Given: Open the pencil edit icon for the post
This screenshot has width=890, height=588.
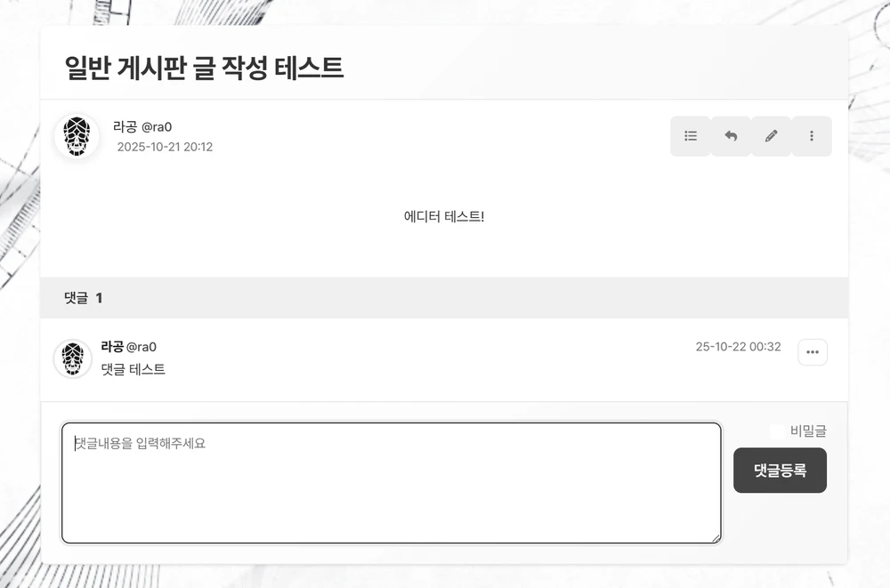Looking at the screenshot, I should (771, 136).
